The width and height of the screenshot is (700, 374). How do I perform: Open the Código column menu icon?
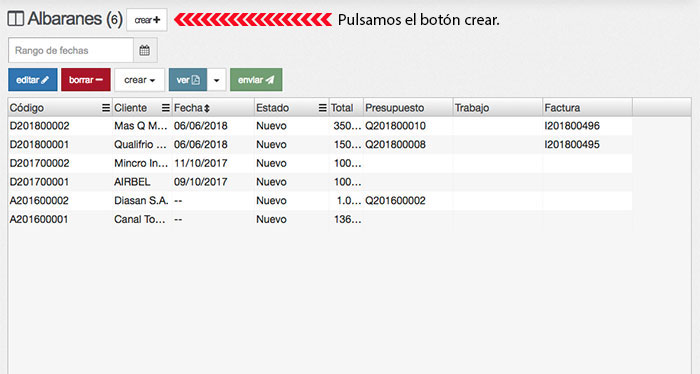point(106,108)
